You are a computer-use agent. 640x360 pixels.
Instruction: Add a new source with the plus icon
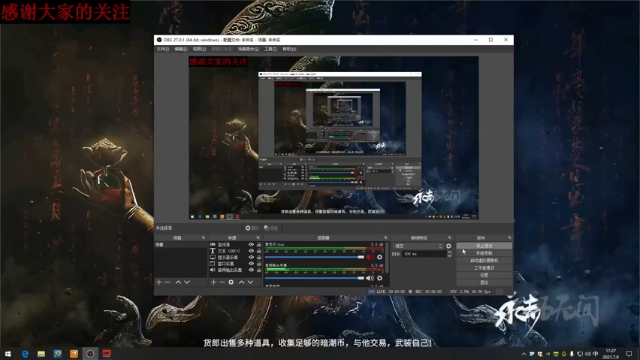click(213, 282)
